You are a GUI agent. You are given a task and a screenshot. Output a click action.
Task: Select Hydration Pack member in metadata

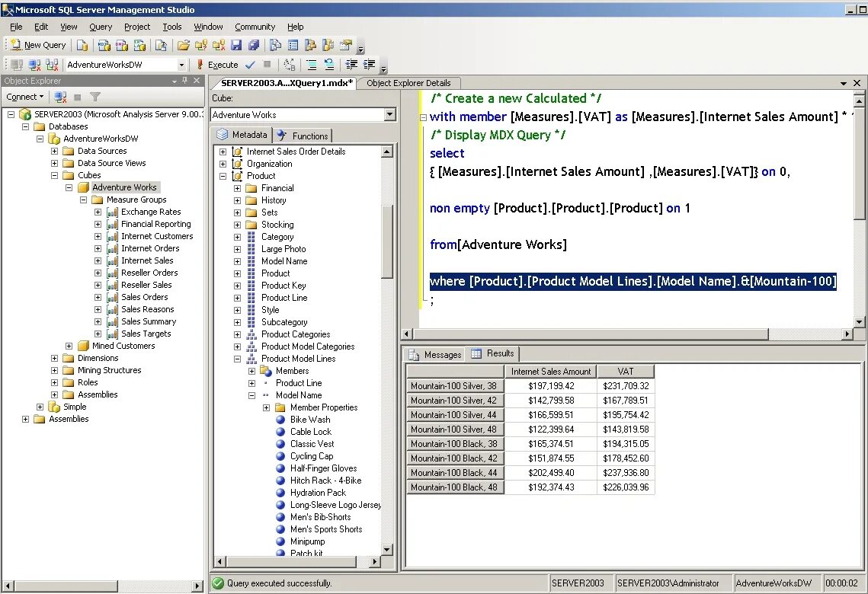tap(318, 492)
